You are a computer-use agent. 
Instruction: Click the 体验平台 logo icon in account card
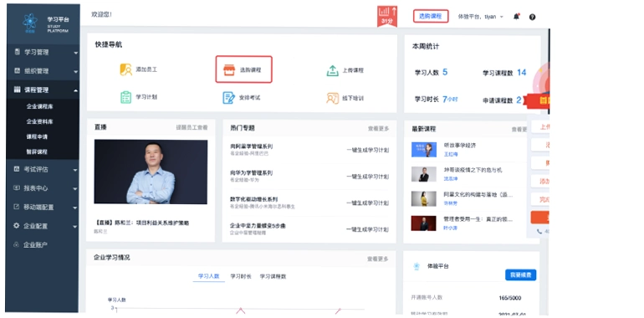click(417, 266)
